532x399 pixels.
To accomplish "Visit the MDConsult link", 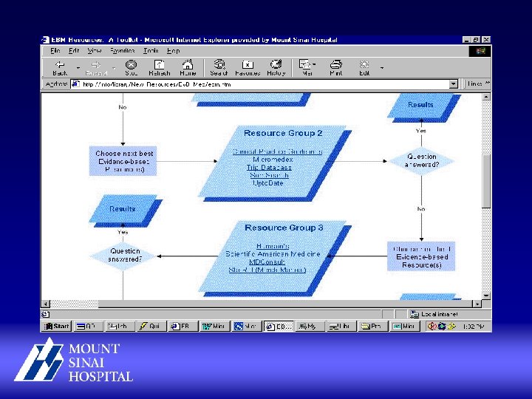I will pyautogui.click(x=267, y=262).
